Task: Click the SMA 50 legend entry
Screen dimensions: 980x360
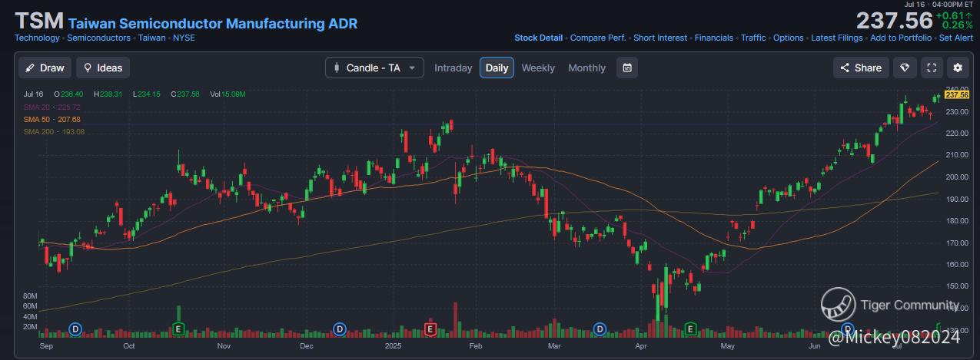Action: (52, 119)
